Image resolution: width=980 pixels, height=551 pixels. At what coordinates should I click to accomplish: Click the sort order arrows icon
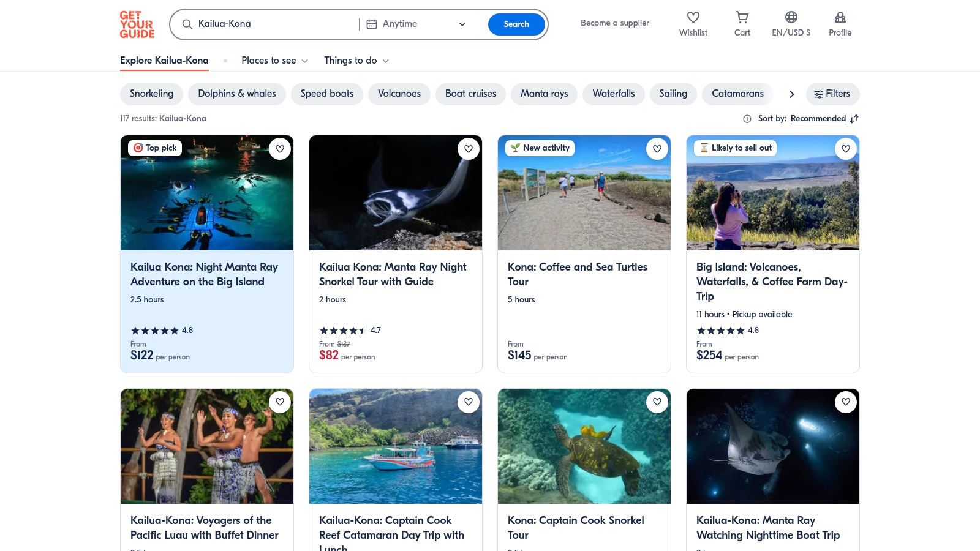coord(854,119)
